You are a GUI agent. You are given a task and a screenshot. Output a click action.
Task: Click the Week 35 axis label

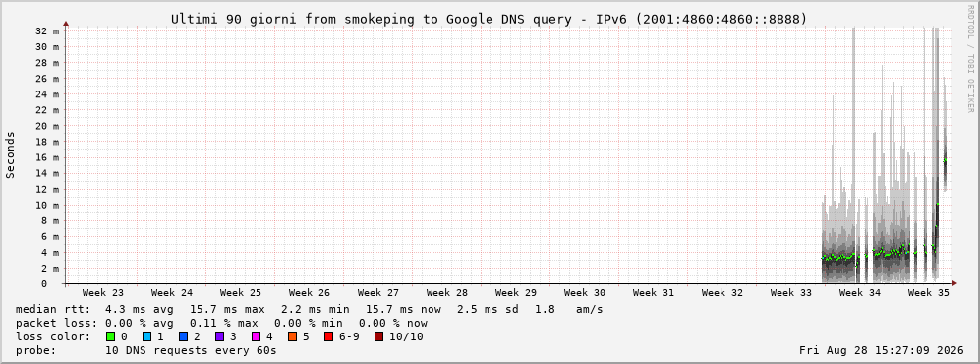(928, 293)
